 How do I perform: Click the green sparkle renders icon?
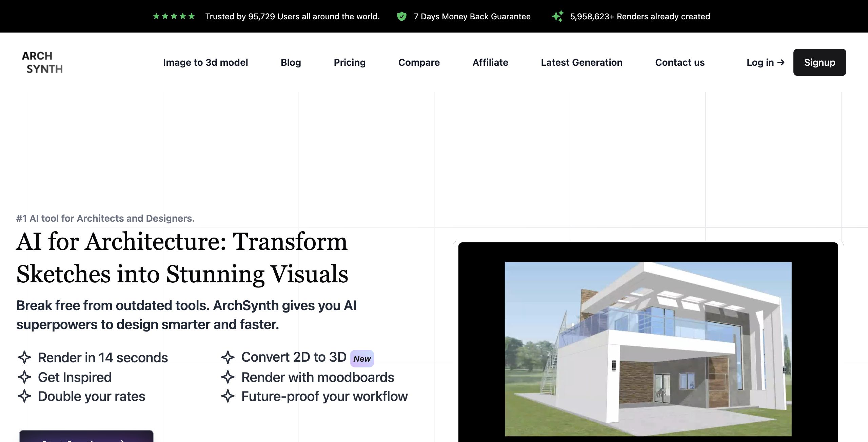[558, 16]
